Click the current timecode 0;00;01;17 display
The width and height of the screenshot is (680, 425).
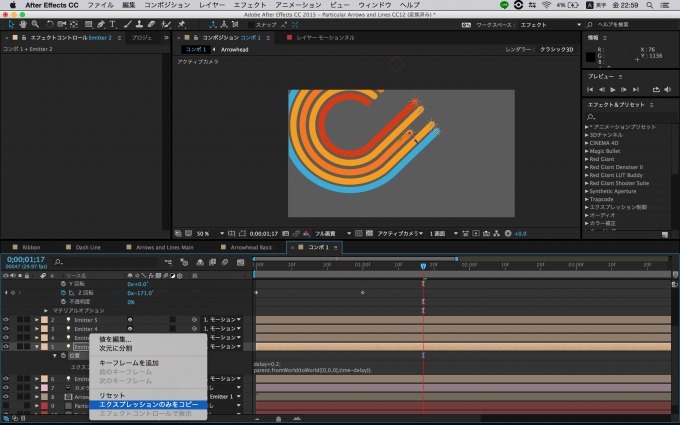pos(25,258)
